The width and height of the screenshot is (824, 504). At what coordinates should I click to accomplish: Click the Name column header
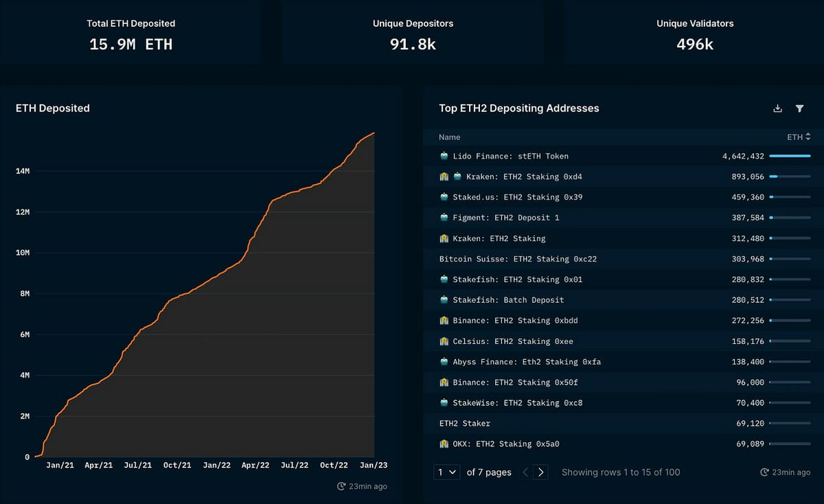tap(450, 137)
